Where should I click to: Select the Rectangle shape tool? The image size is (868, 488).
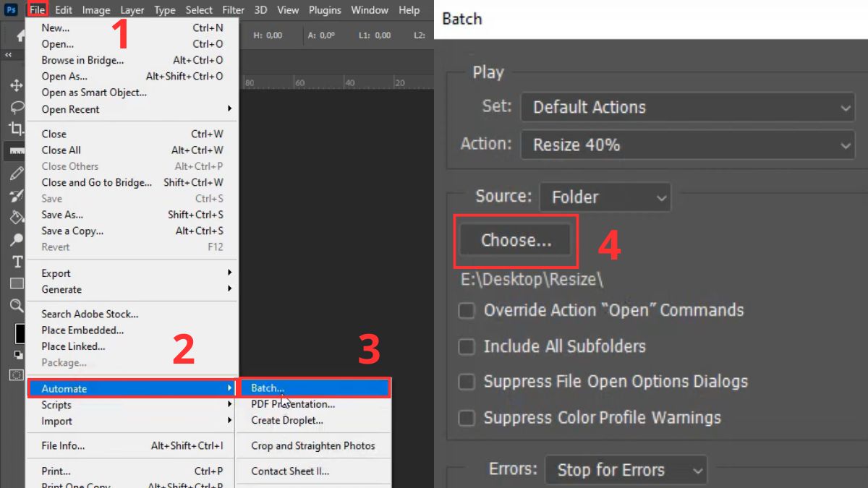pos(16,283)
